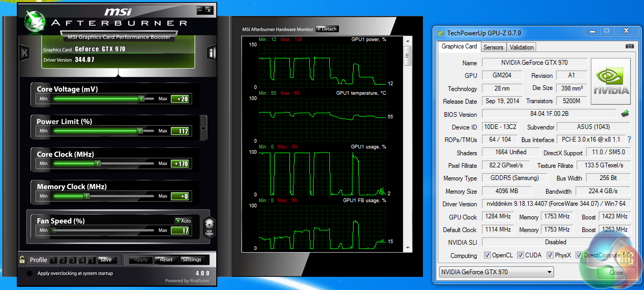This screenshot has height=290, width=644.
Task: Open Afterburner Settings
Action: (191, 260)
